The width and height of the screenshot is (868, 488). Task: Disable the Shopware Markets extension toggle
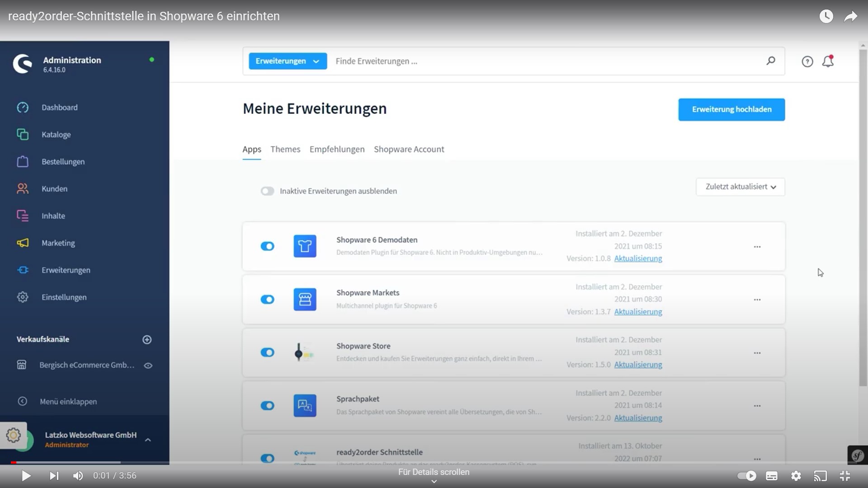(x=267, y=300)
